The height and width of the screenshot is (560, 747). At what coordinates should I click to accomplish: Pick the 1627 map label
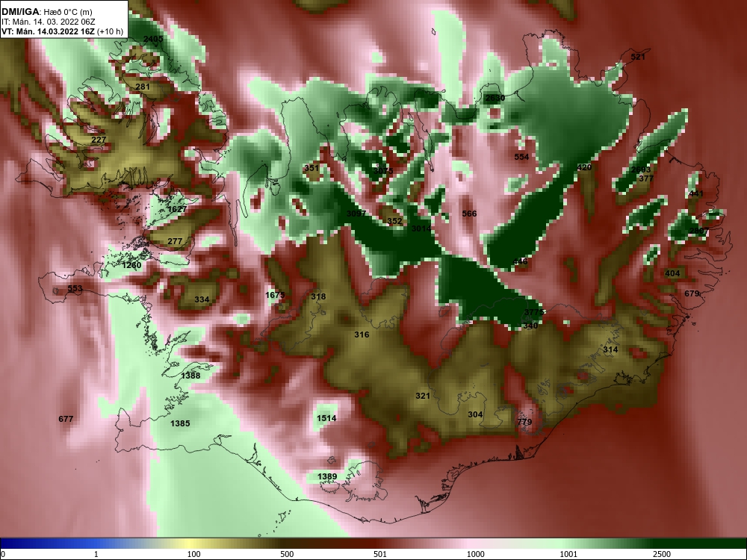[x=177, y=209]
